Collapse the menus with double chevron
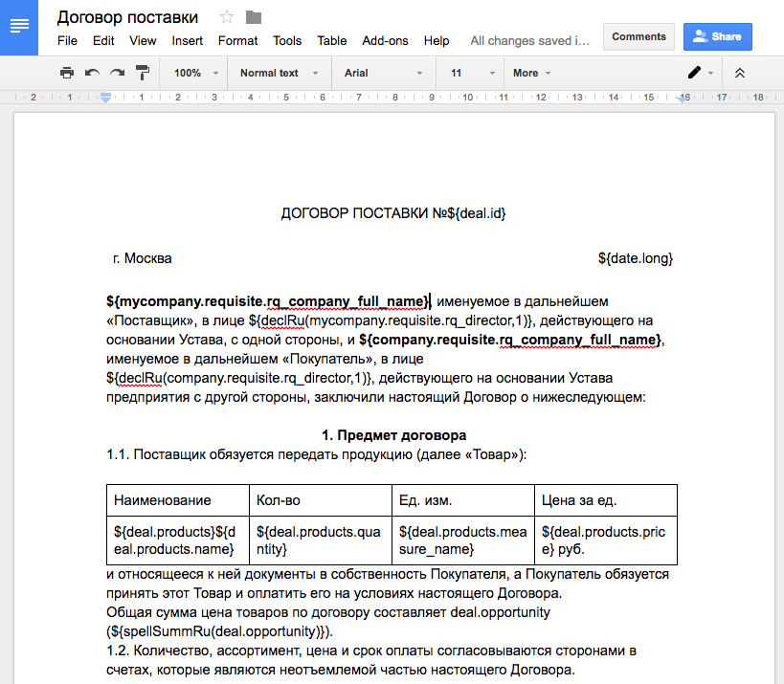 739,73
